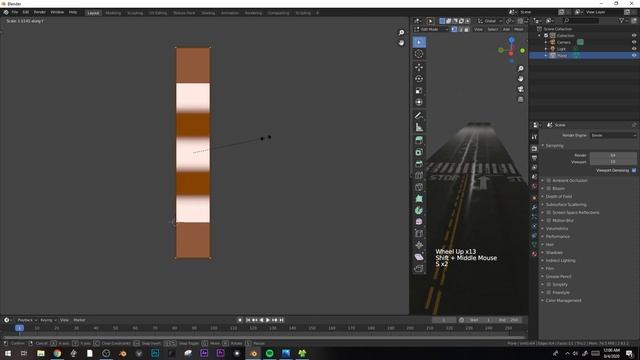The image size is (640, 360).
Task: Switch to the Modeling workspace tab
Action: (113, 13)
